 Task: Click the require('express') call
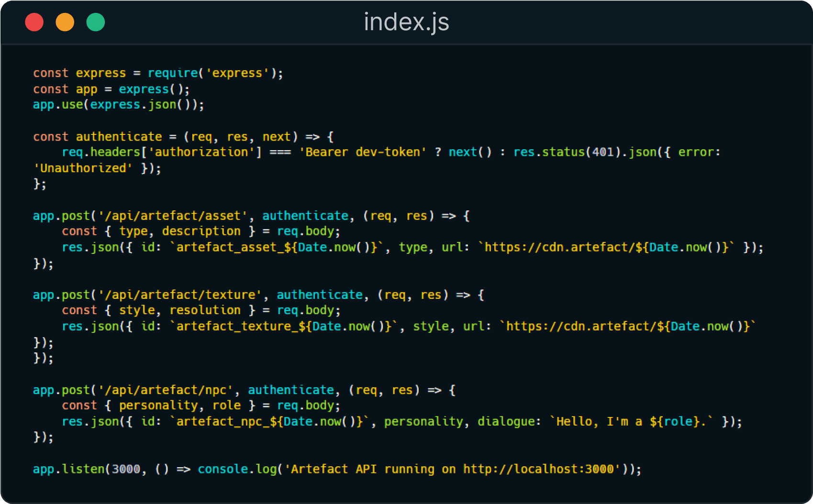tap(212, 73)
